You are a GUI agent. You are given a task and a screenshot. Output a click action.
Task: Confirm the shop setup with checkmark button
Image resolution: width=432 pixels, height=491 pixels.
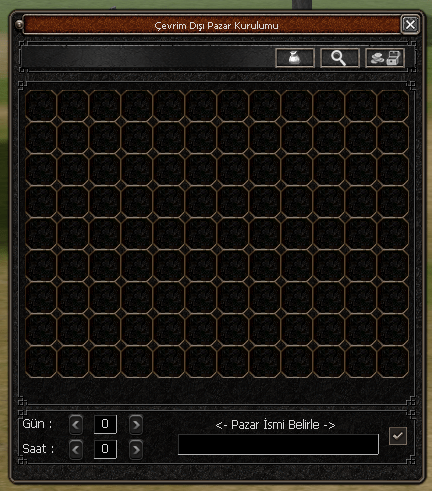[398, 436]
